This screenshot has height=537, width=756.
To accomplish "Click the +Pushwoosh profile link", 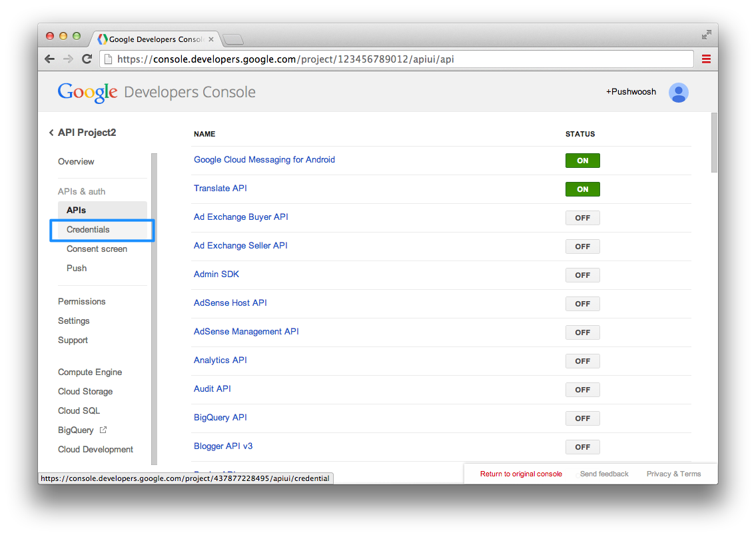I will pos(631,92).
